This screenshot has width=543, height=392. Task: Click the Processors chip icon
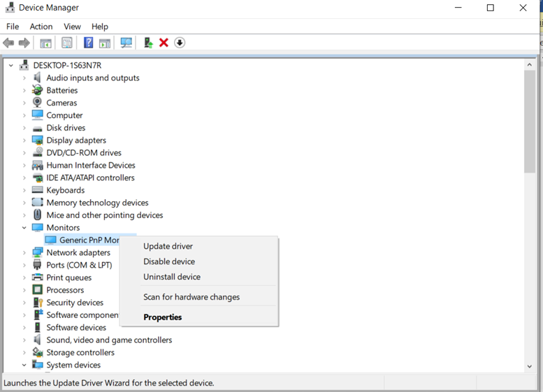coord(37,289)
